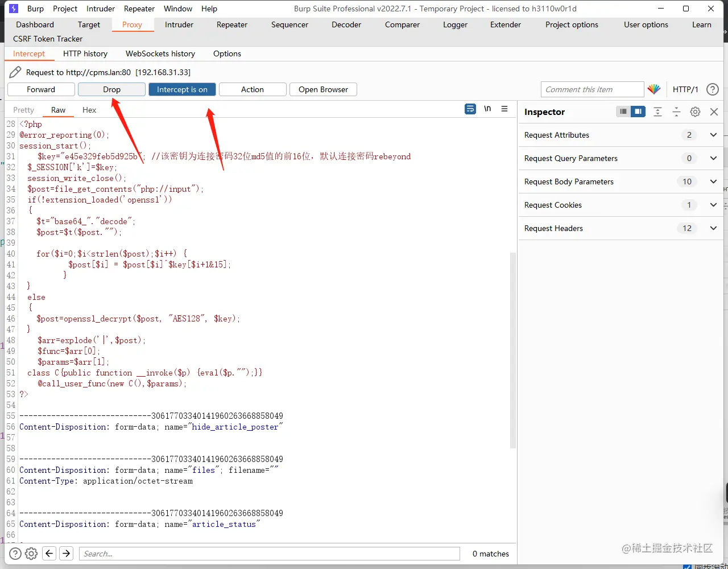Switch to the Dashboard tab
The height and width of the screenshot is (569, 728).
pyautogui.click(x=35, y=24)
